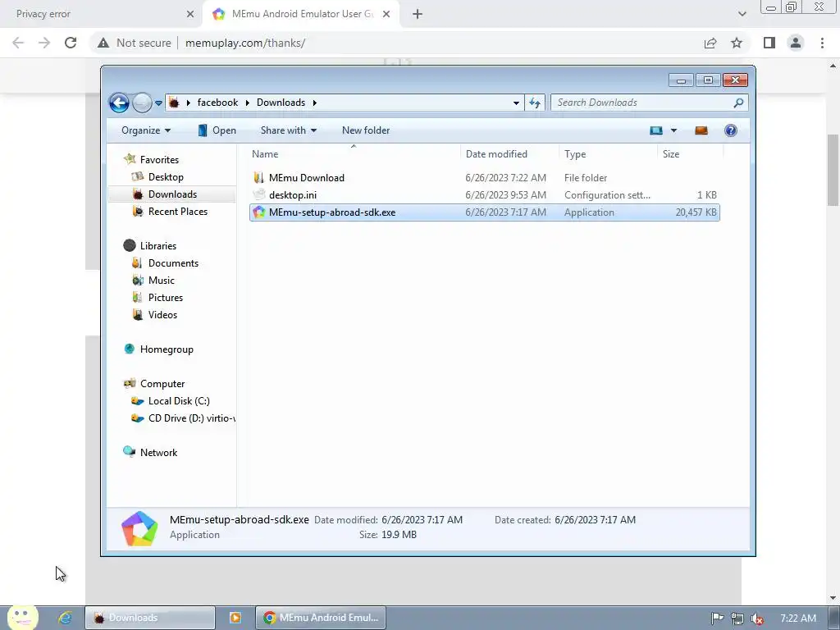This screenshot has height=630, width=840.
Task: Select Favorites in the navigation pane
Action: coord(159,160)
